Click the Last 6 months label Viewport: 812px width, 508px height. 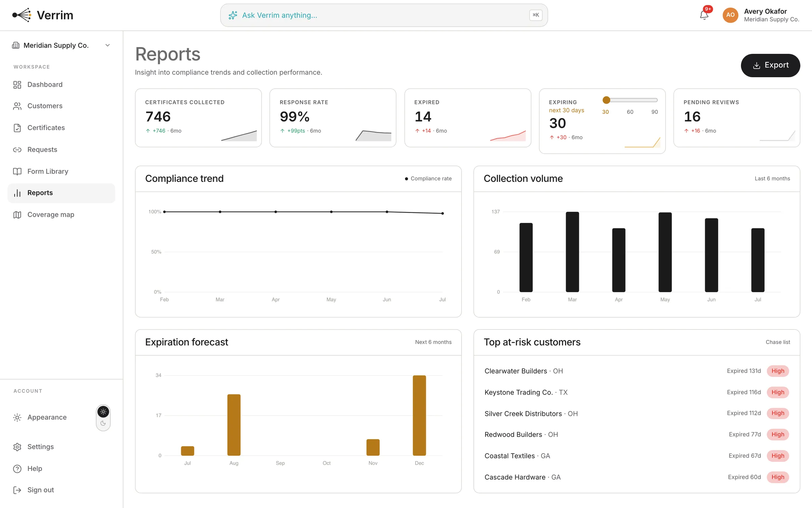(772, 178)
